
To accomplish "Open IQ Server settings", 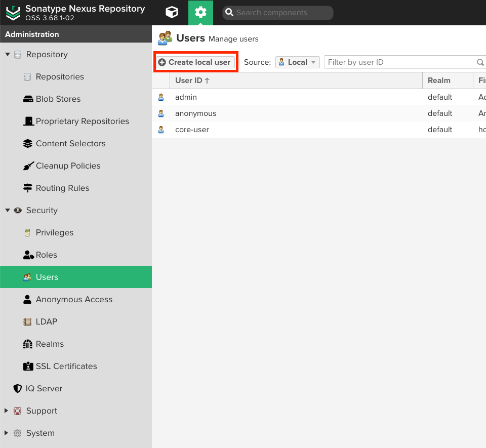I will pyautogui.click(x=44, y=388).
